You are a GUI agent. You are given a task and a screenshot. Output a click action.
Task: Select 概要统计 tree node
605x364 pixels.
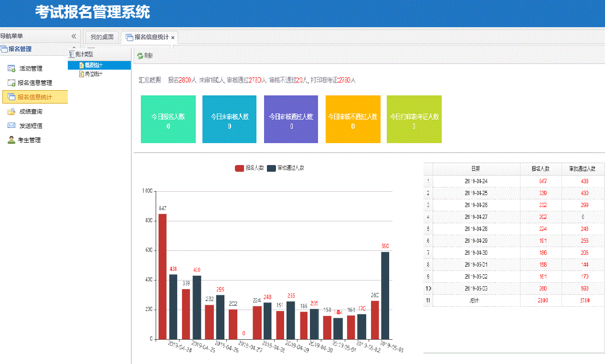pyautogui.click(x=94, y=65)
